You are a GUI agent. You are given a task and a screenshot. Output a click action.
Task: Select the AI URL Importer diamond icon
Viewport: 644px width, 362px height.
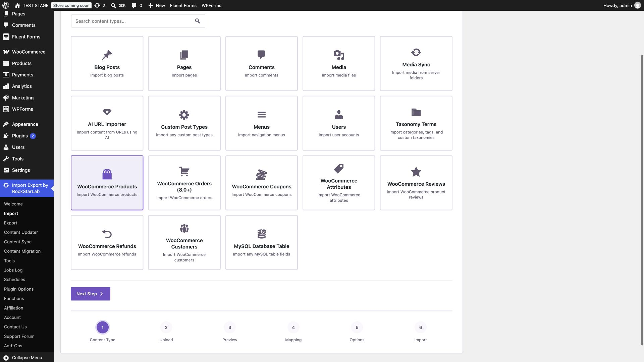107,112
